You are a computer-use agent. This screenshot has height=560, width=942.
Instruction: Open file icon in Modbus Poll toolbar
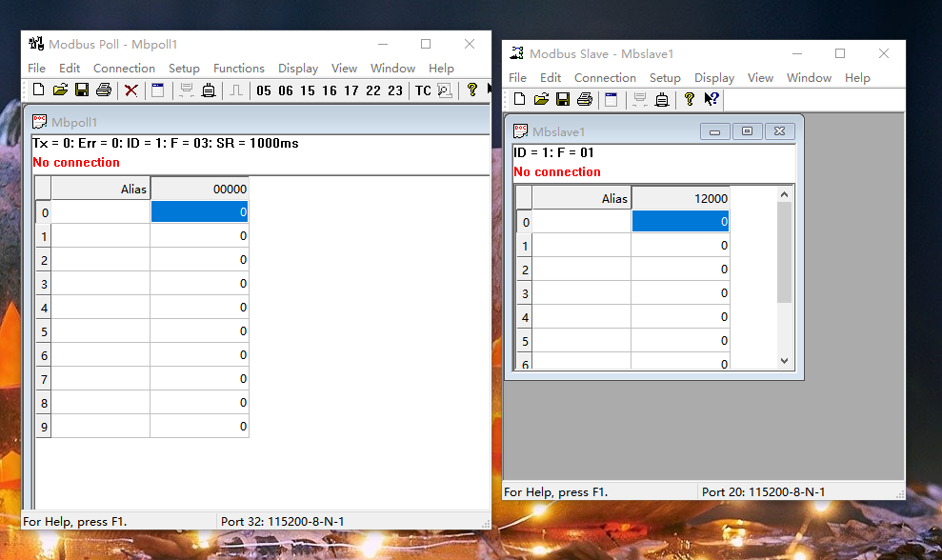tap(60, 90)
